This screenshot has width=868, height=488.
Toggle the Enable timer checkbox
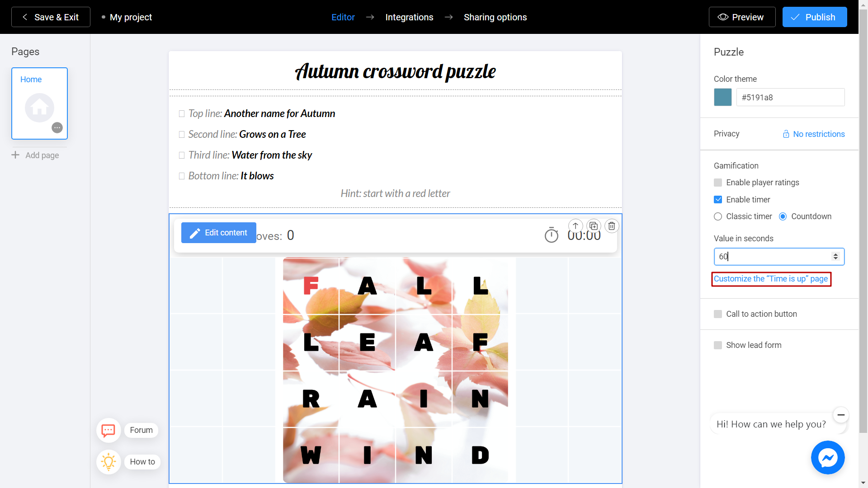(x=718, y=199)
